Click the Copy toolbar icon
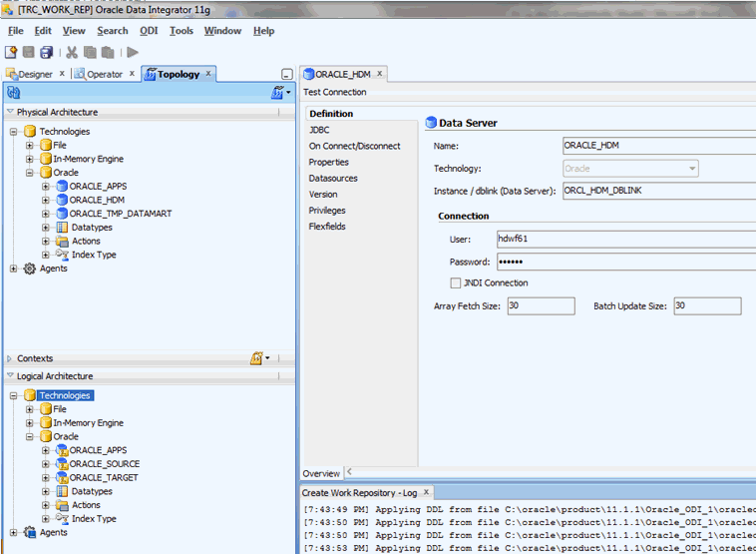The width and height of the screenshot is (756, 554). tap(90, 52)
